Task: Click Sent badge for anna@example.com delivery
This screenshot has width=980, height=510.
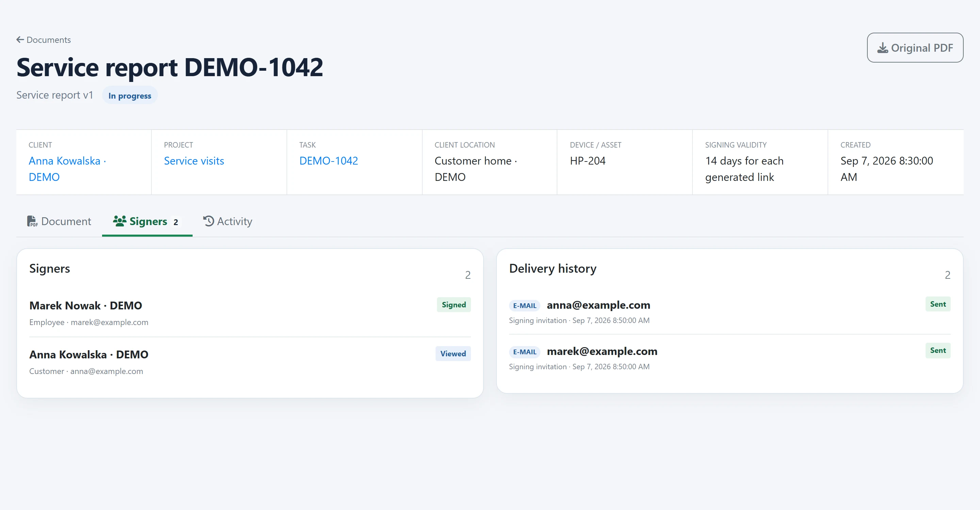Action: point(938,304)
